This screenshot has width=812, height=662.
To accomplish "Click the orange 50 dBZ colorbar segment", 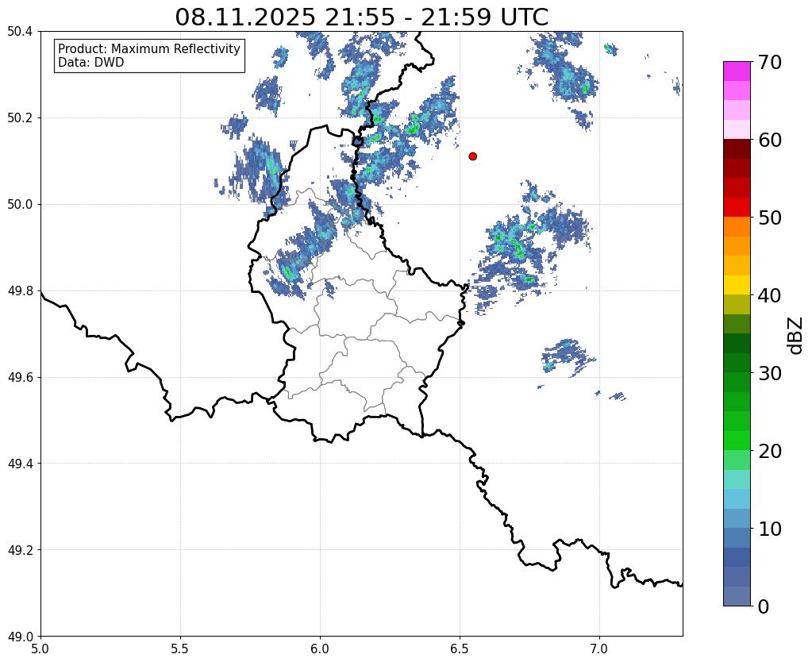I will [737, 226].
